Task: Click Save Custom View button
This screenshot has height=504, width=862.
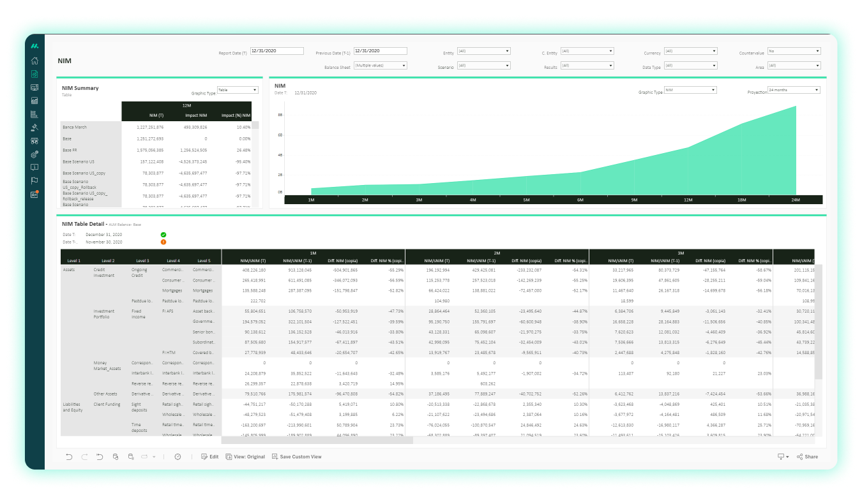Action: 296,457
